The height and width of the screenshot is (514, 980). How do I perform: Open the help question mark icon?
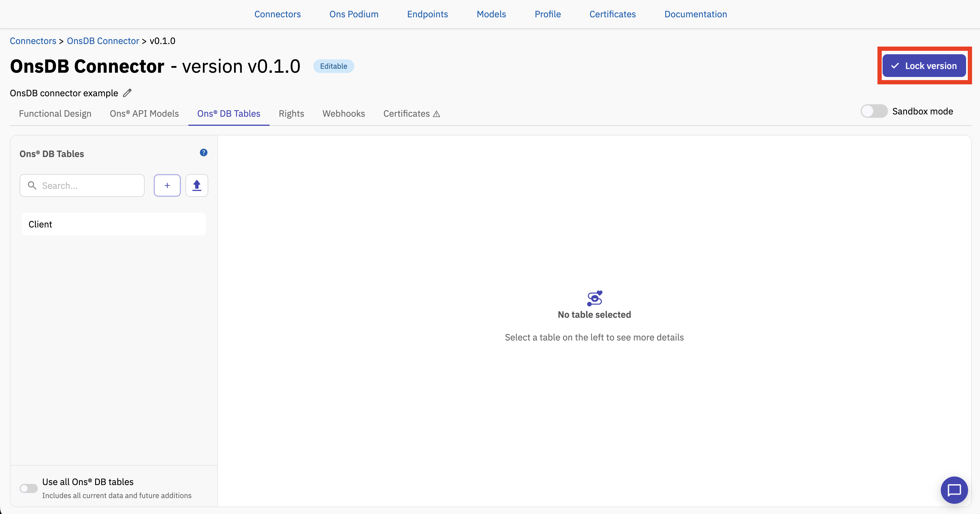[204, 152]
